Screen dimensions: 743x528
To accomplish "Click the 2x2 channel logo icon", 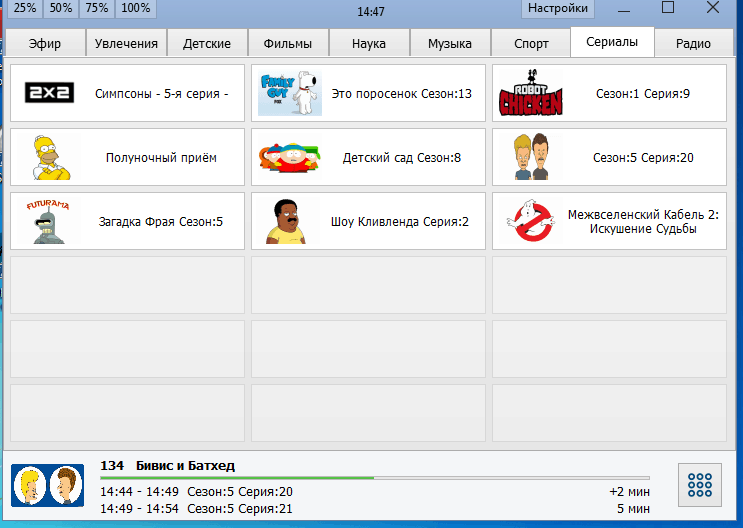I will click(x=49, y=93).
